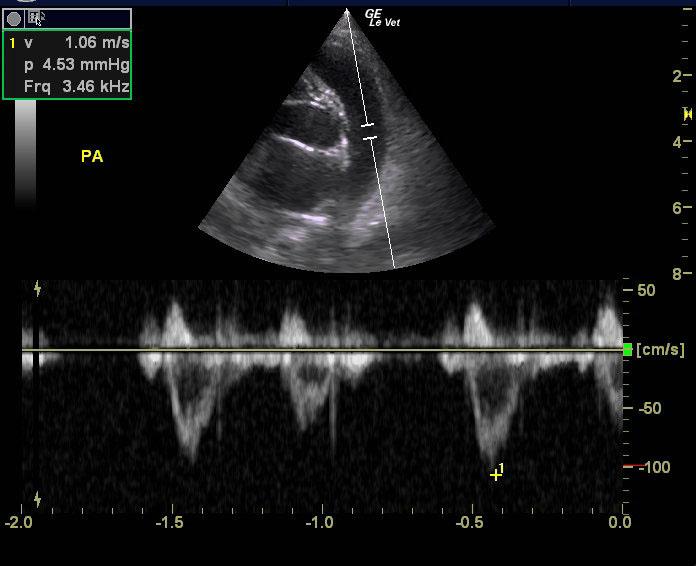The image size is (696, 566).
Task: Click the depth marker labeled 6
Action: [x=677, y=208]
